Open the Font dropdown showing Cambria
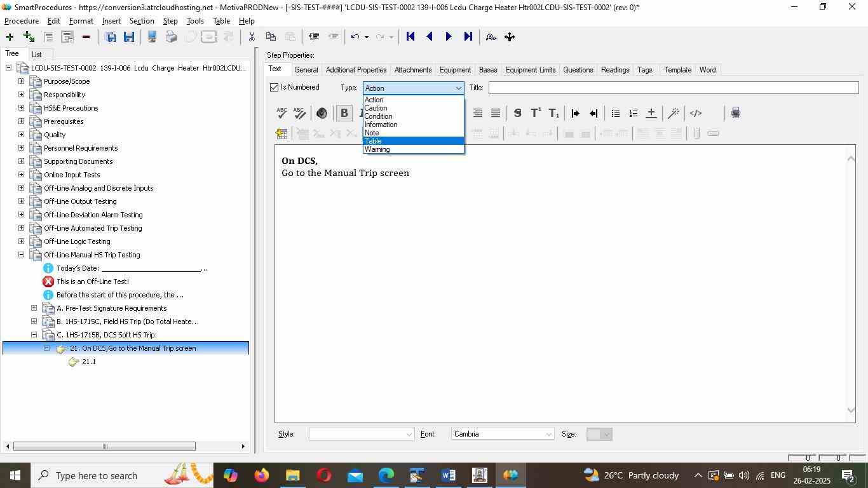Screen dimensions: 868x488 tap(503, 434)
